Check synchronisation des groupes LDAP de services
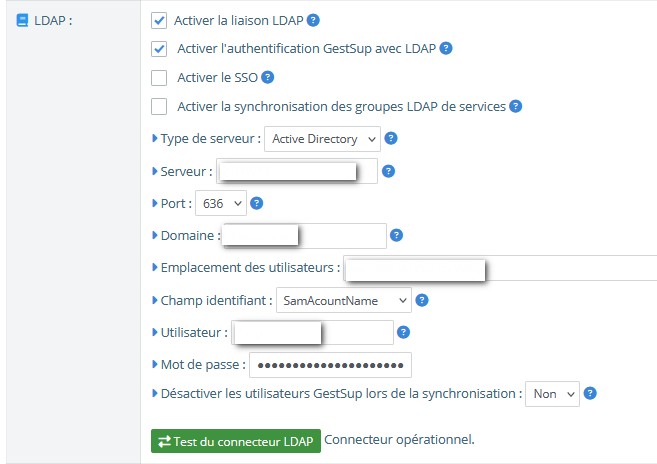The height and width of the screenshot is (464, 657). 159,106
